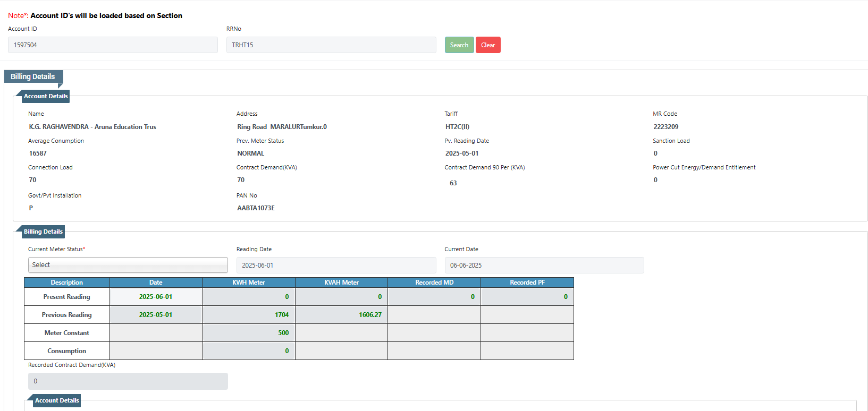Click Contract Demand(KVA) value 70
The image size is (868, 411).
241,180
